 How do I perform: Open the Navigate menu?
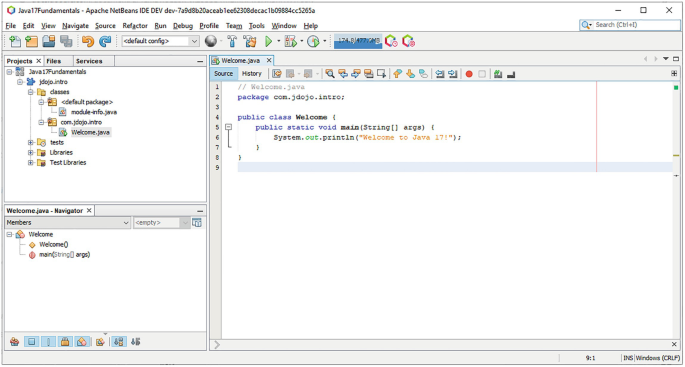(x=75, y=26)
